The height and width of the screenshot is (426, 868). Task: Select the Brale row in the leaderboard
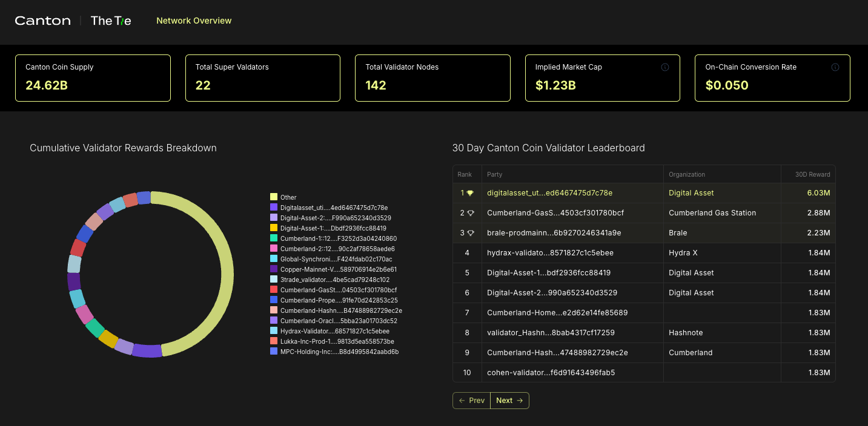click(606, 232)
